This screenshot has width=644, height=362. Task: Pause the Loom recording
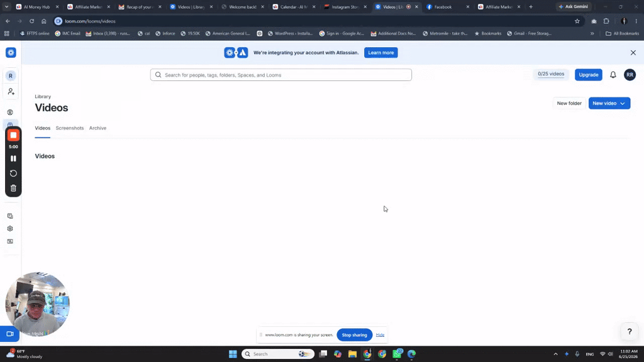(13, 158)
